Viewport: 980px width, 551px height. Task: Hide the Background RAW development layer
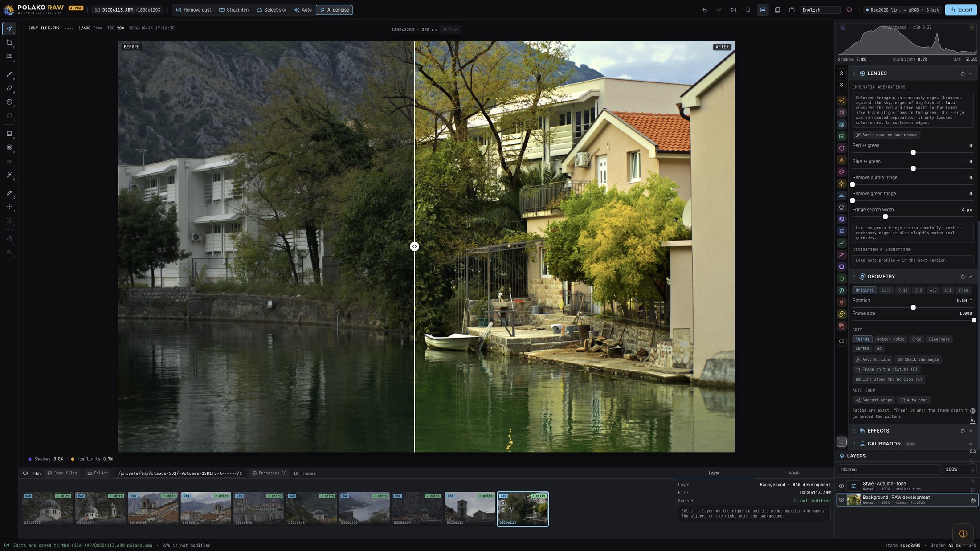[x=841, y=500]
